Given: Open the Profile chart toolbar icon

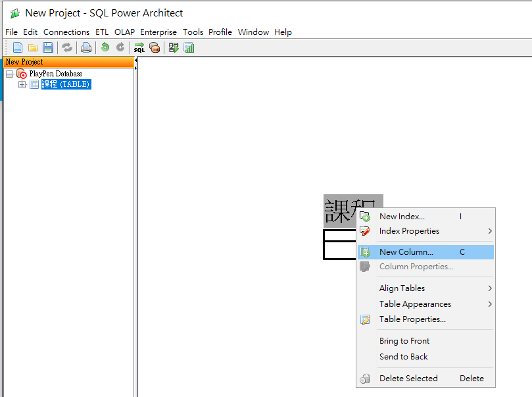Looking at the screenshot, I should [x=189, y=47].
